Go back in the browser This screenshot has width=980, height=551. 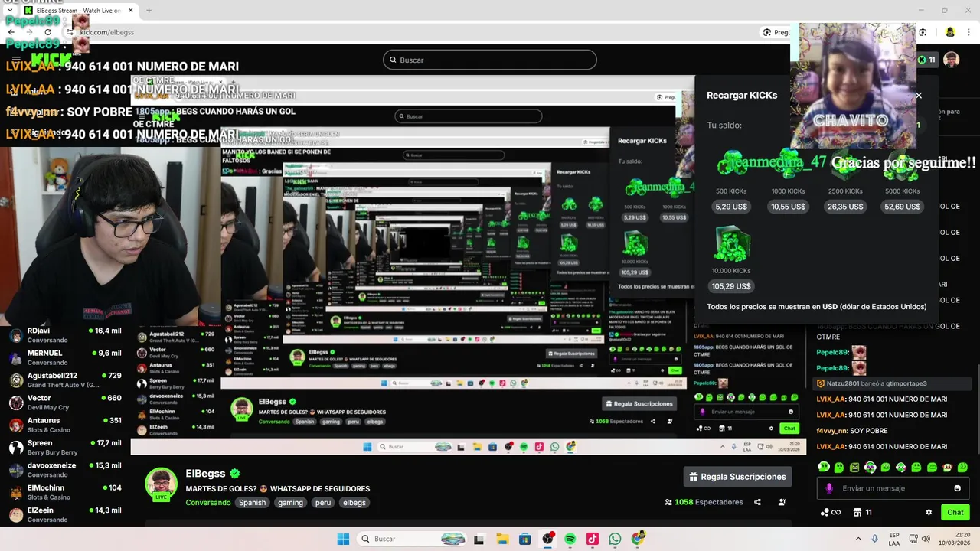tap(11, 32)
